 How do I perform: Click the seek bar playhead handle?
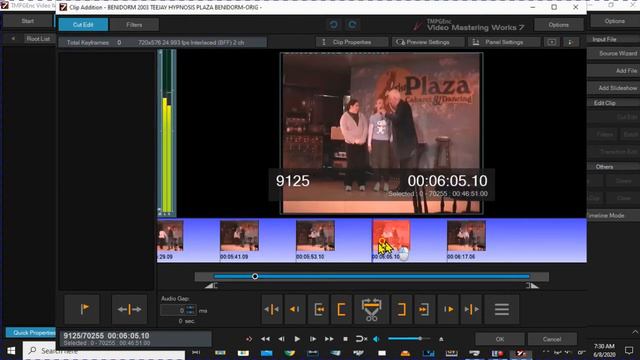(x=255, y=276)
